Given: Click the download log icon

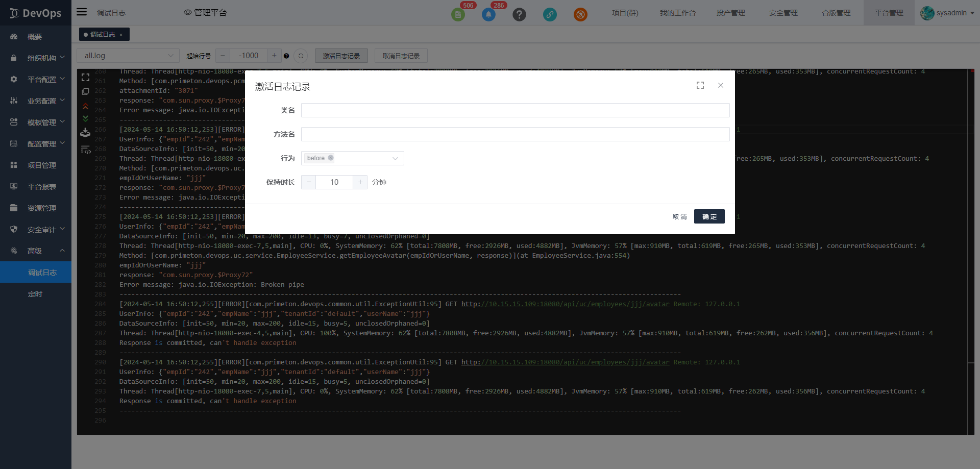Looking at the screenshot, I should (85, 133).
